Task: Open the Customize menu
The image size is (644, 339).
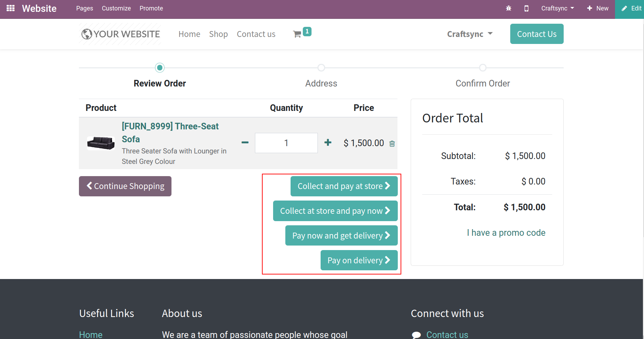Action: coord(116,8)
